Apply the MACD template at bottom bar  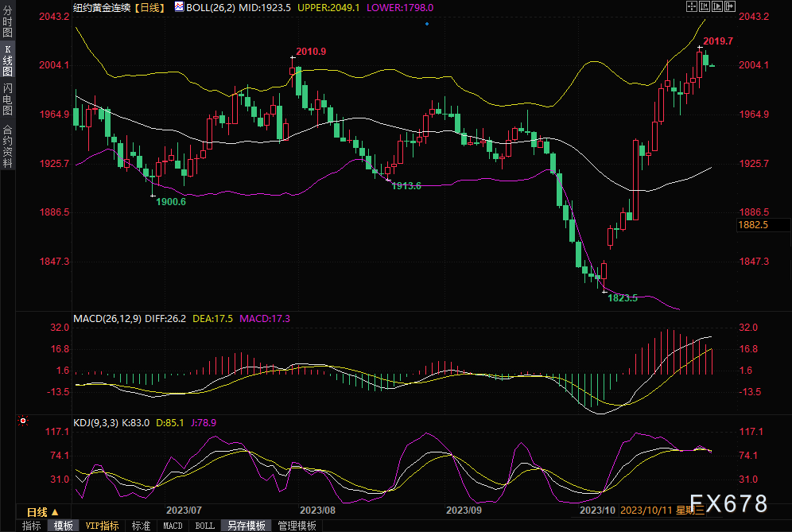pos(173,526)
